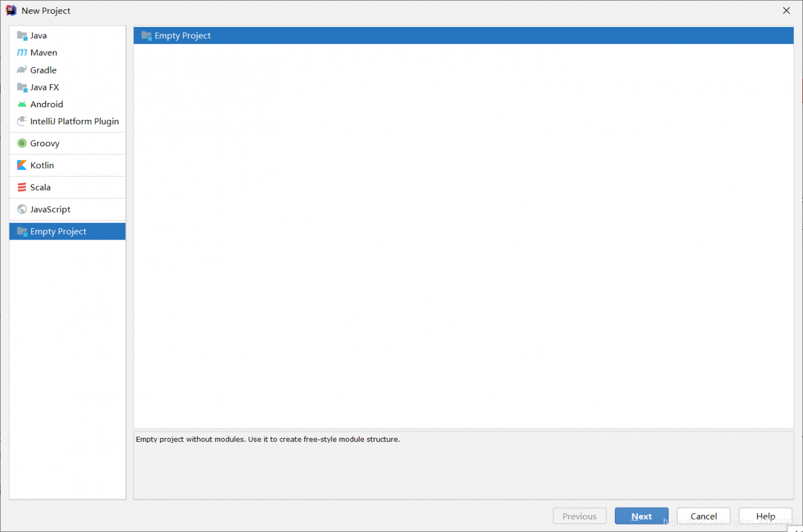
Task: Click the folder icon in the right-panel Empty Project row
Action: (x=146, y=36)
